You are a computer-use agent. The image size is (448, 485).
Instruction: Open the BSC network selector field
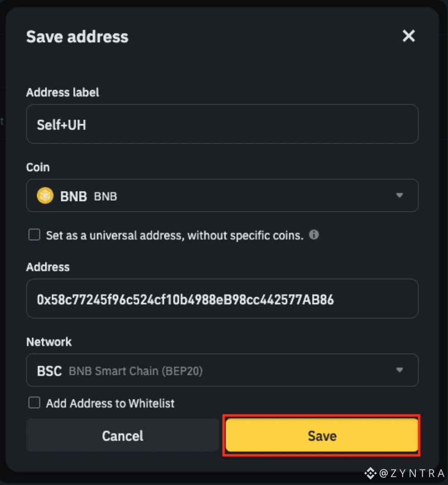[x=222, y=370]
